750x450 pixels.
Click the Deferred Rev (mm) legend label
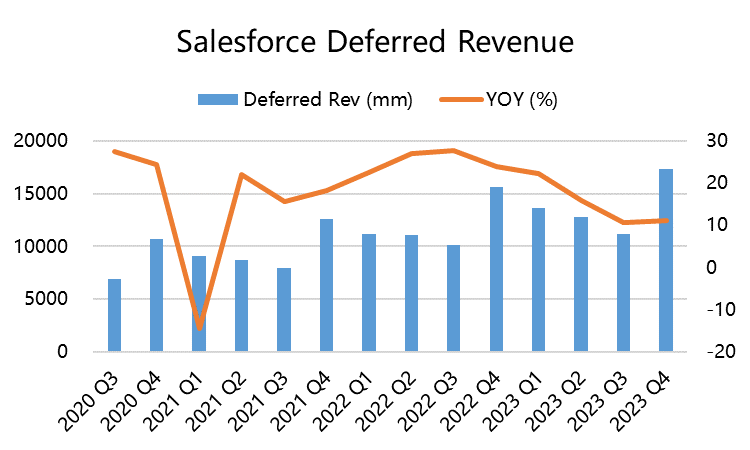pos(328,100)
